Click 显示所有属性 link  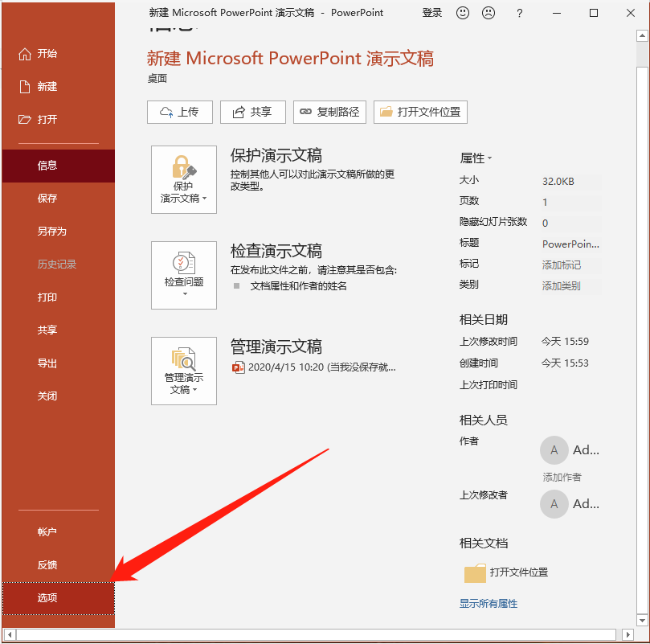pyautogui.click(x=489, y=604)
